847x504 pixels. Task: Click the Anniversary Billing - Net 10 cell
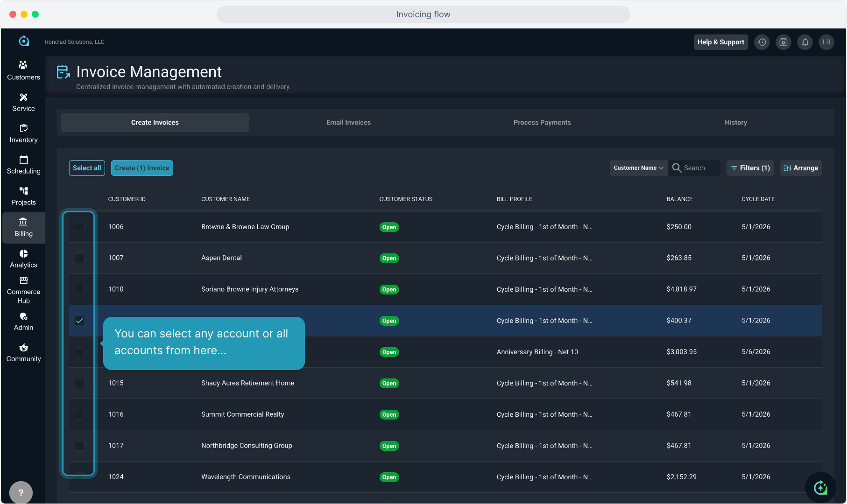[x=537, y=352]
